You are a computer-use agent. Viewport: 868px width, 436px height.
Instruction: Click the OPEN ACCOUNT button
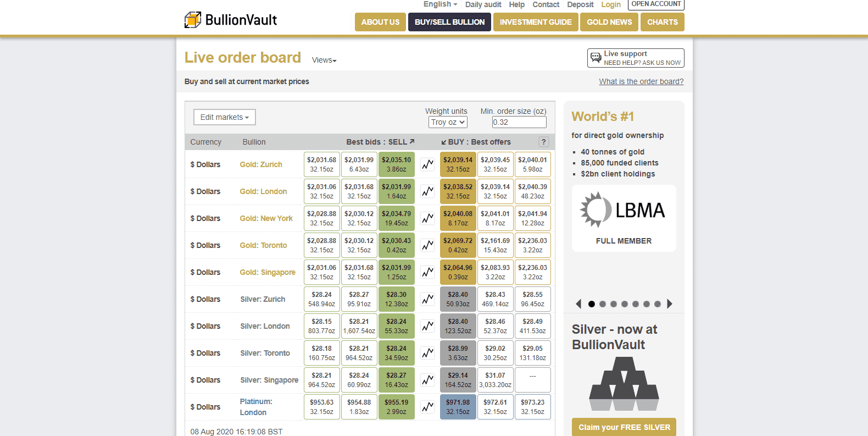point(656,4)
